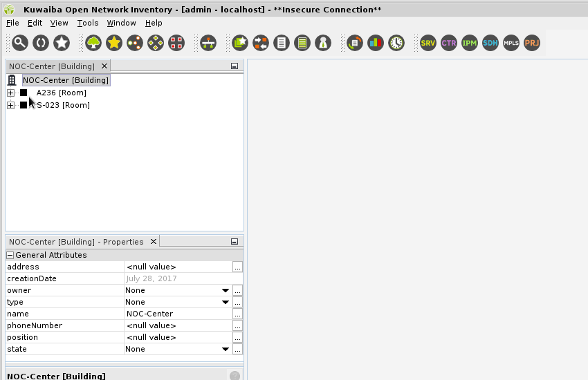Image resolution: width=588 pixels, height=380 pixels.
Task: Click the ellipsis button for address
Action: (237, 267)
